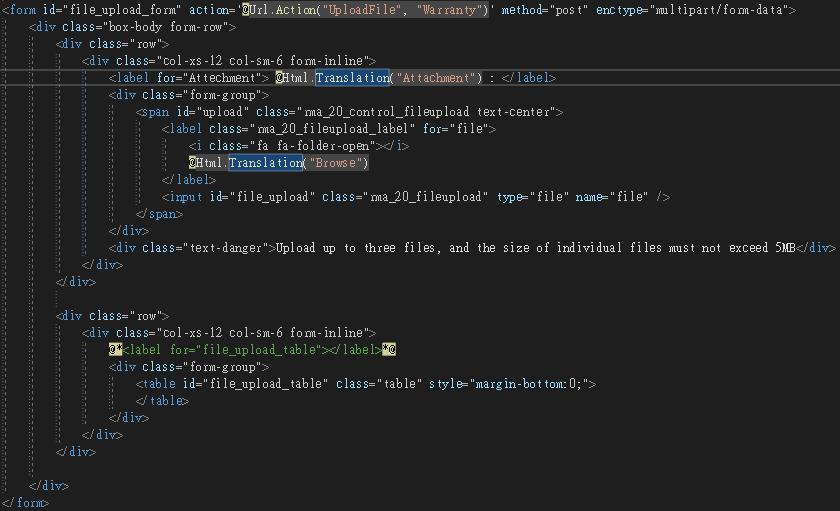The width and height of the screenshot is (840, 511).
Task: Click the type="file" attribute on input
Action: (533, 197)
